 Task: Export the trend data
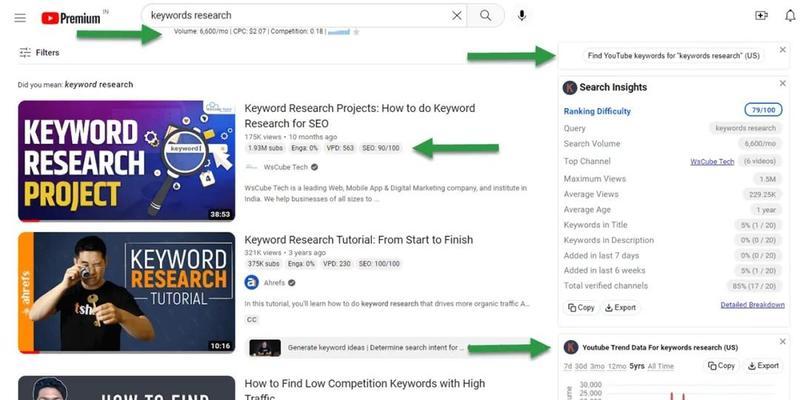763,366
